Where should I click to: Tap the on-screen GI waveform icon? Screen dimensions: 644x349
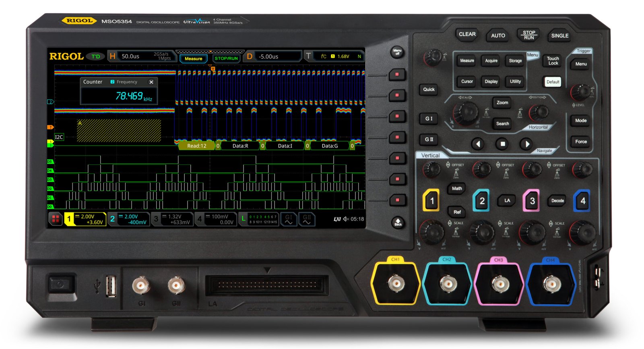(289, 219)
